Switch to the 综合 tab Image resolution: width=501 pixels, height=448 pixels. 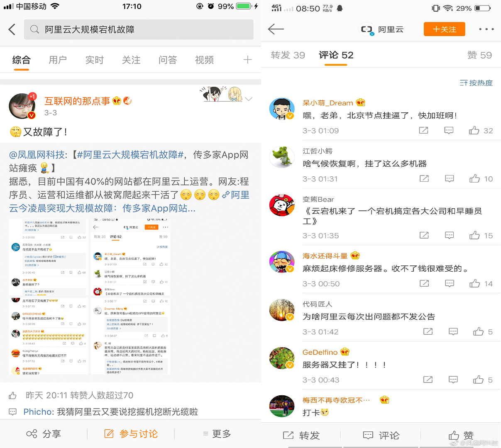(x=22, y=60)
